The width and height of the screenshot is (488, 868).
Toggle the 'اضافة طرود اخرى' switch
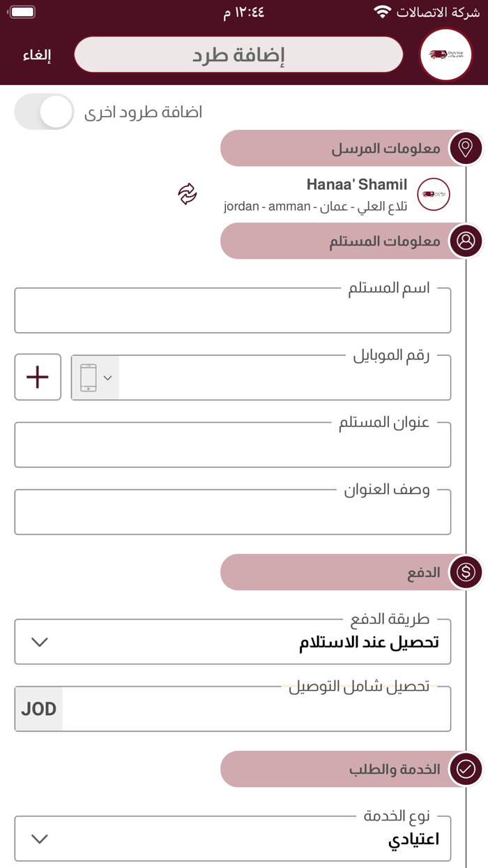click(x=45, y=112)
